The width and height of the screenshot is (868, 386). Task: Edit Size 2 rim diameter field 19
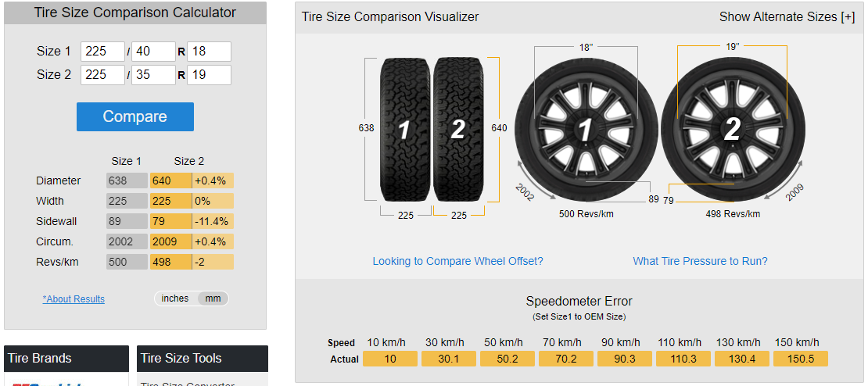(x=210, y=75)
